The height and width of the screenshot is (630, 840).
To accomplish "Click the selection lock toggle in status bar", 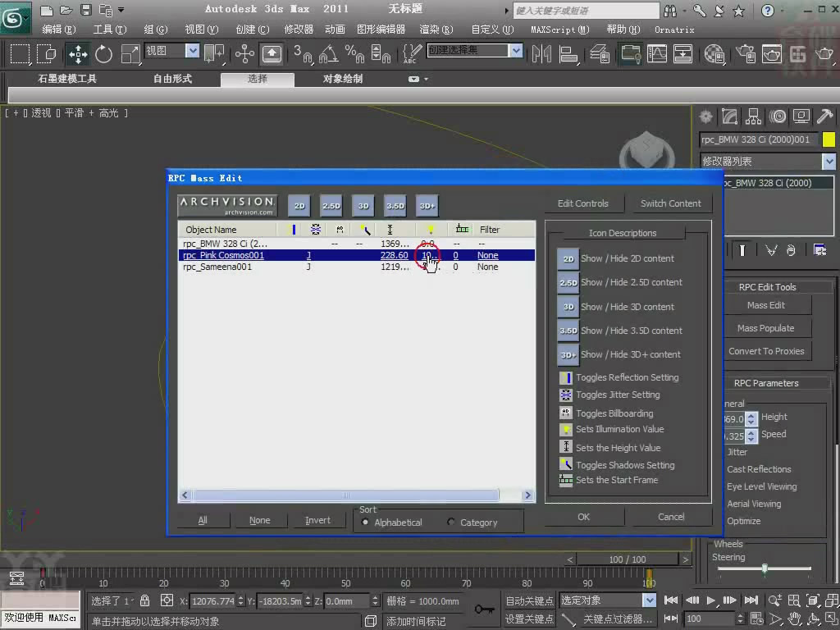I will pos(144,600).
